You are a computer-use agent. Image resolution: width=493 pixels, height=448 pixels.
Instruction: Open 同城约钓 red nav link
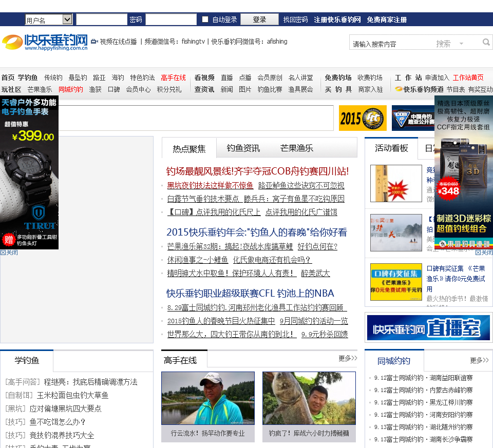tap(71, 89)
